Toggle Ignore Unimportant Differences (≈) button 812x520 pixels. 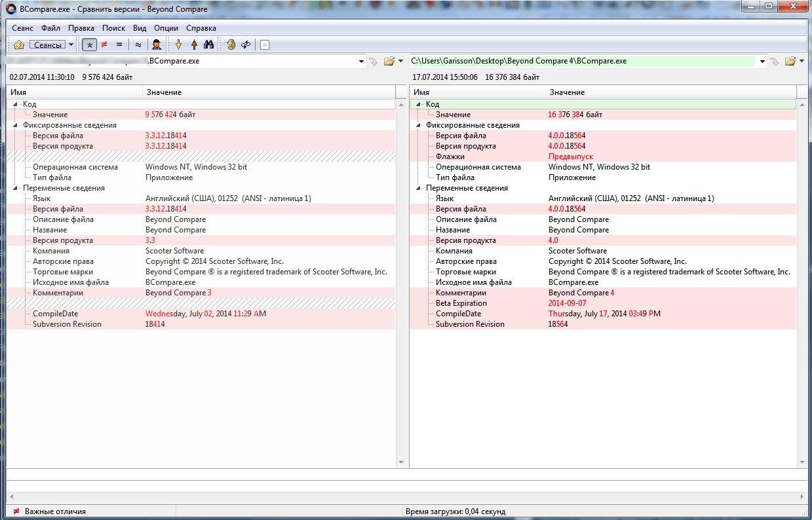138,45
